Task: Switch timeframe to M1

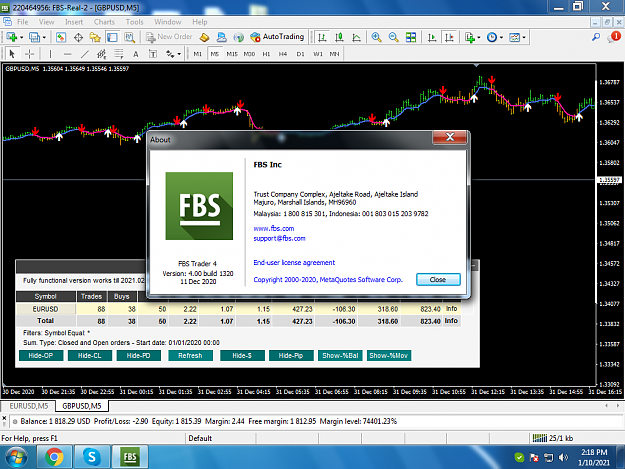Action: pos(198,54)
